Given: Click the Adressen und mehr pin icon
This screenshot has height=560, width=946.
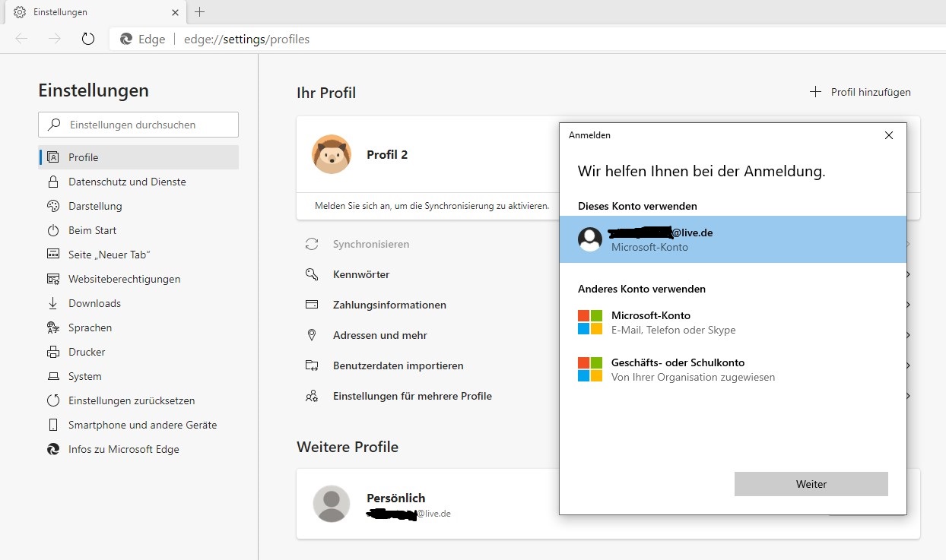Looking at the screenshot, I should (x=312, y=335).
